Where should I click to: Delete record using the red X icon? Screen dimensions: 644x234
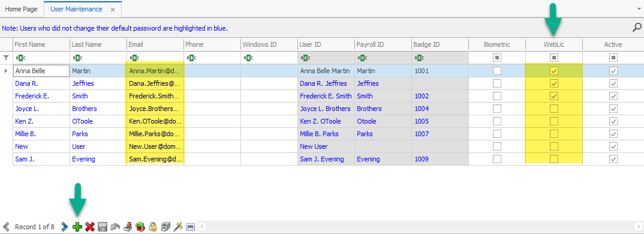(90, 227)
